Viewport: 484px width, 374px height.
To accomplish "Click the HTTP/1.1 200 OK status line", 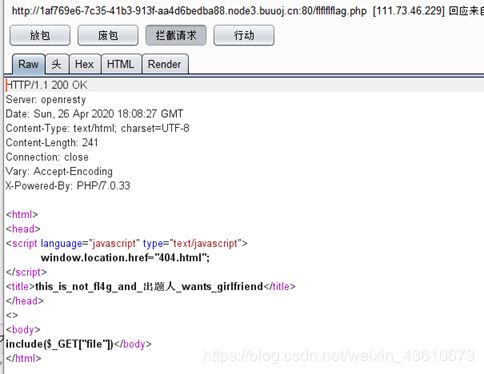I will (x=47, y=85).
